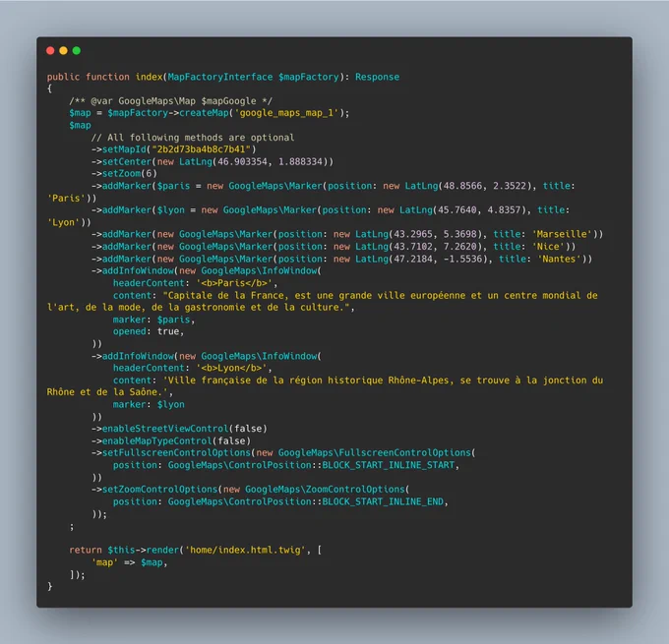Click the "BLOCK_START_INLINE_END" constant
Image resolution: width=669 pixels, height=644 pixels.
click(383, 502)
